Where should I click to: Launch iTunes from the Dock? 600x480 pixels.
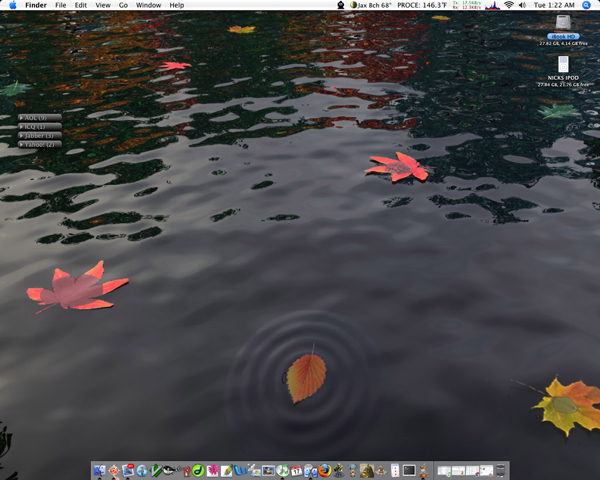282,470
